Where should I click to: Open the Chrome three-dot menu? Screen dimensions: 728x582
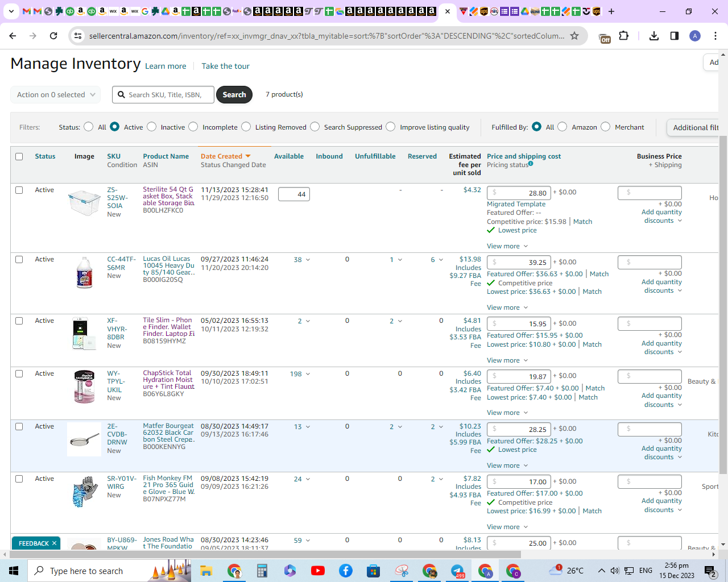click(715, 36)
